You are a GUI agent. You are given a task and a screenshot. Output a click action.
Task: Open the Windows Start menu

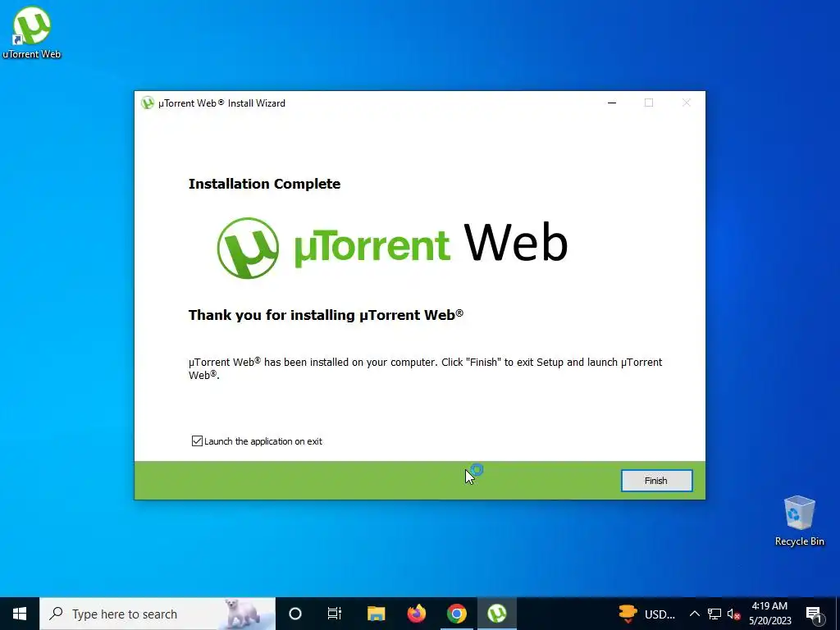click(20, 614)
